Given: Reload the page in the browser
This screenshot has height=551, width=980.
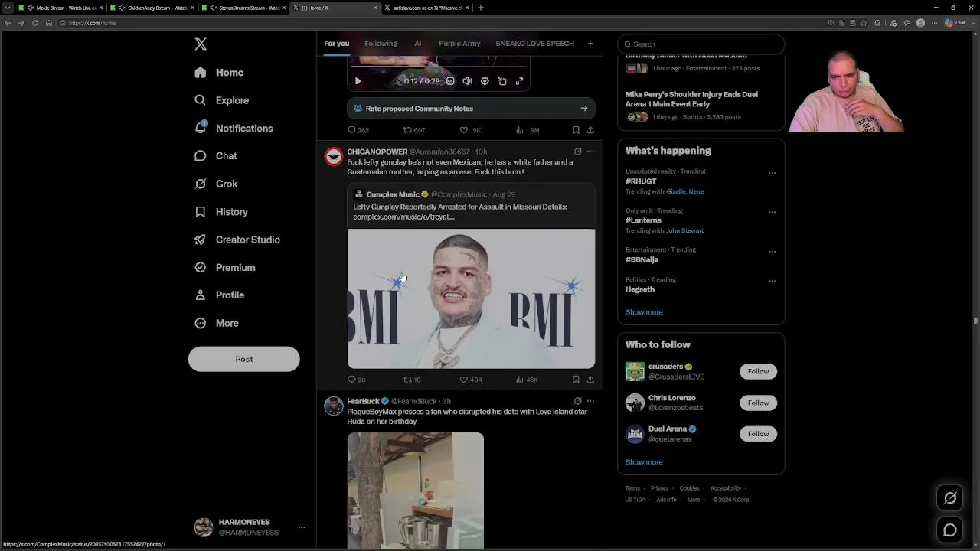Looking at the screenshot, I should click(x=34, y=23).
